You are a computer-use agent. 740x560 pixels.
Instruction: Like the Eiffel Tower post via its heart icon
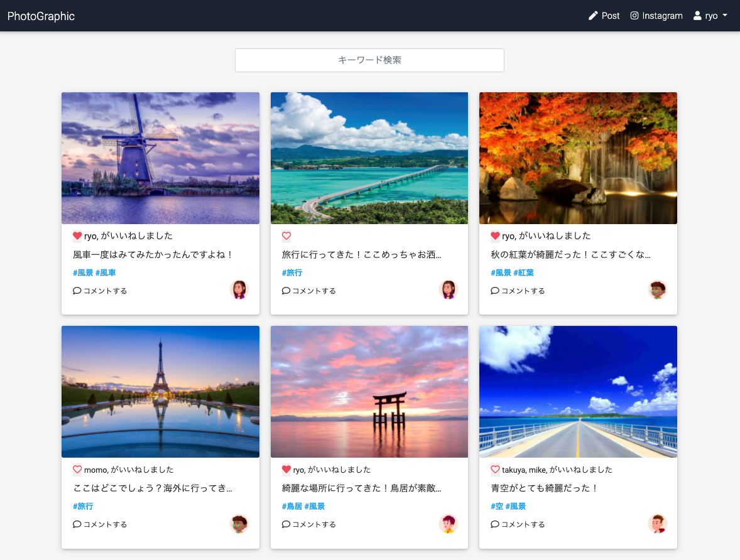coord(77,469)
